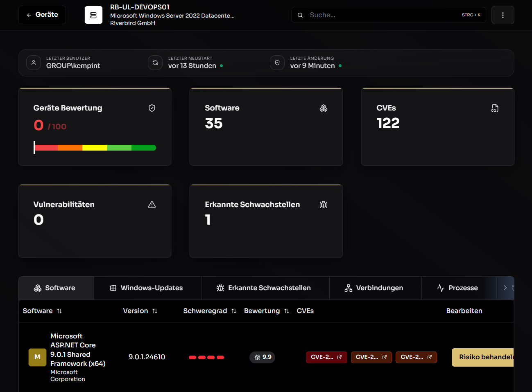Open the Verbindungen tab

click(x=375, y=288)
